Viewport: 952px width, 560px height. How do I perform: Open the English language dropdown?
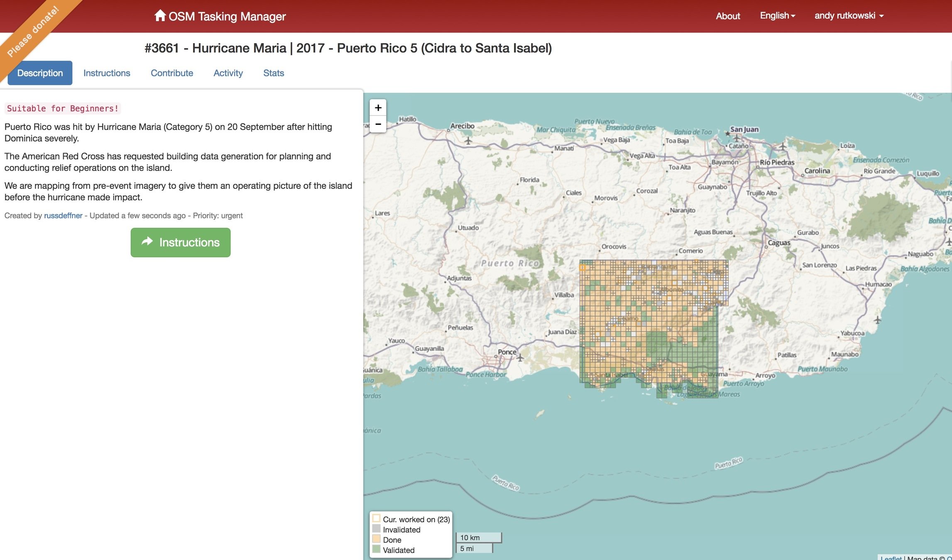click(x=777, y=16)
